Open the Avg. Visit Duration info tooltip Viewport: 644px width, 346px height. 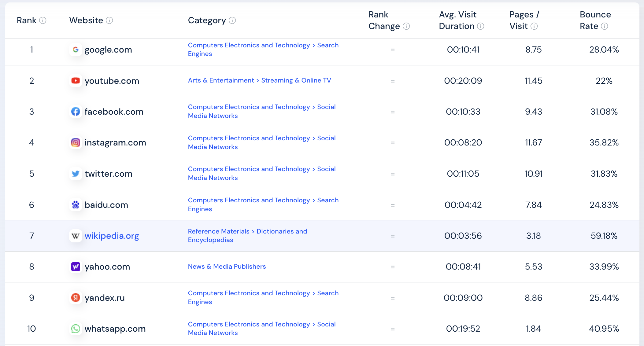(x=481, y=27)
